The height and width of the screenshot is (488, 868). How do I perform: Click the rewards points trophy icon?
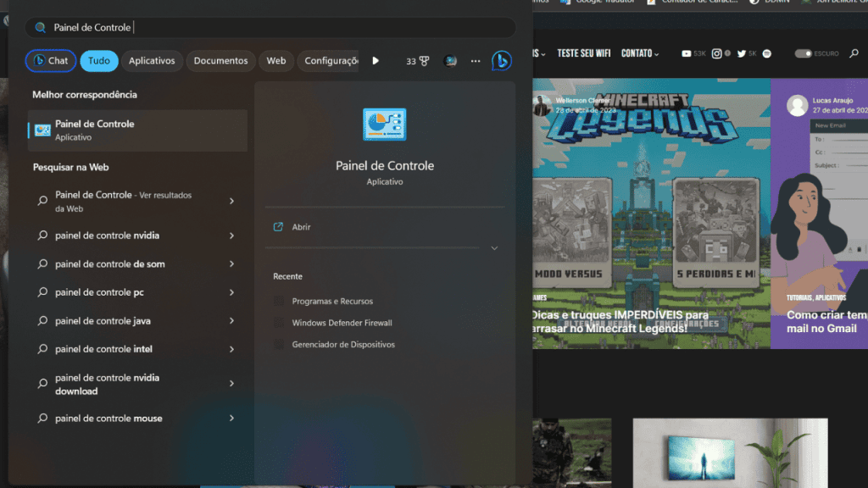424,61
